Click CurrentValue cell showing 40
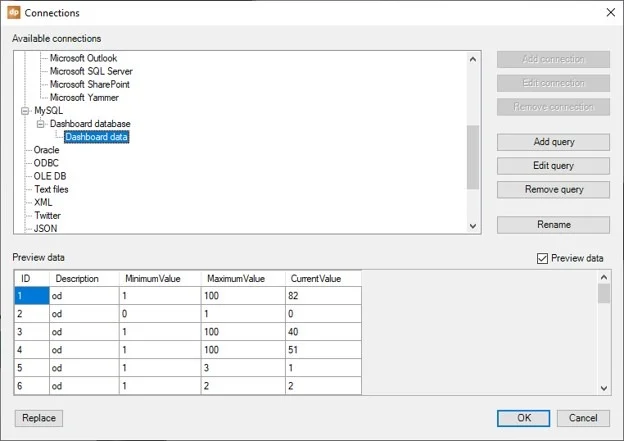The height and width of the screenshot is (441, 624). (x=323, y=332)
